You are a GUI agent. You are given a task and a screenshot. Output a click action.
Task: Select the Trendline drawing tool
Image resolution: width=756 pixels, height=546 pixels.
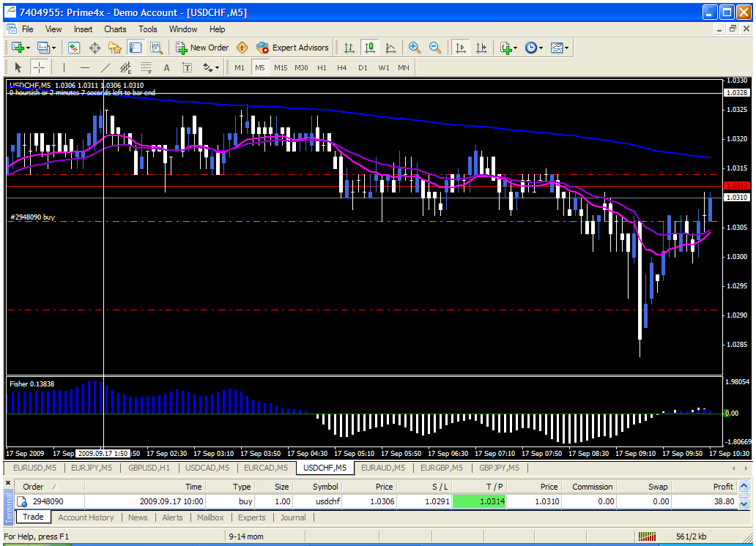click(x=105, y=68)
